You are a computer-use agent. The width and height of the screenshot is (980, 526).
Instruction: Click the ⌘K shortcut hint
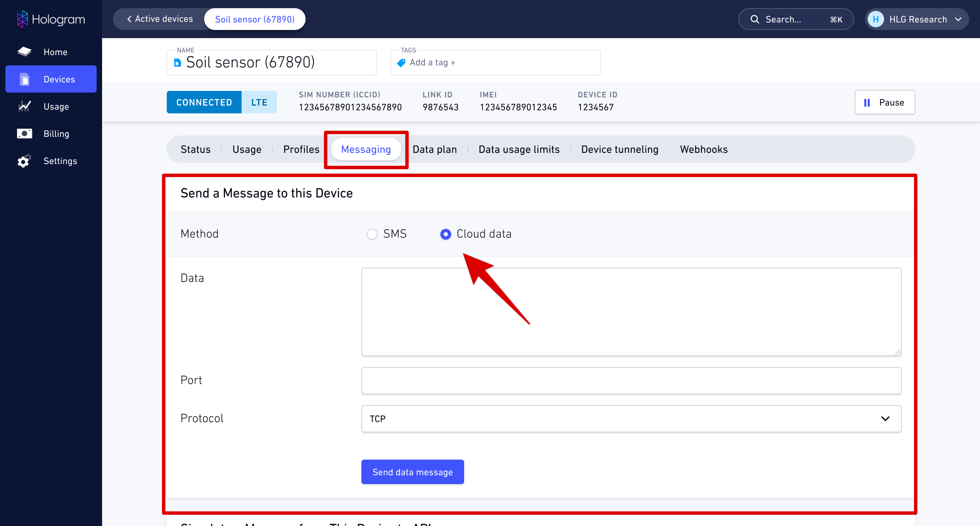(836, 19)
